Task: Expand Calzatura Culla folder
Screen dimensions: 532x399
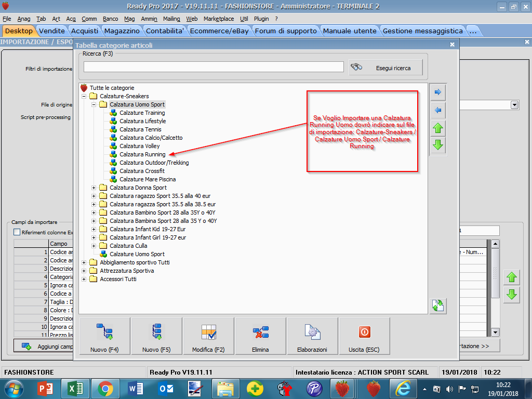Action: 94,246
